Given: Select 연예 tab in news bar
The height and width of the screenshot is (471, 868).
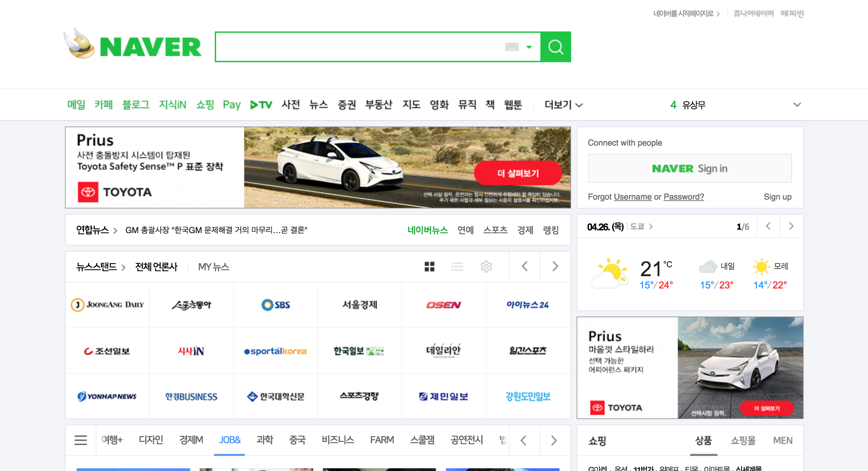Looking at the screenshot, I should (465, 230).
